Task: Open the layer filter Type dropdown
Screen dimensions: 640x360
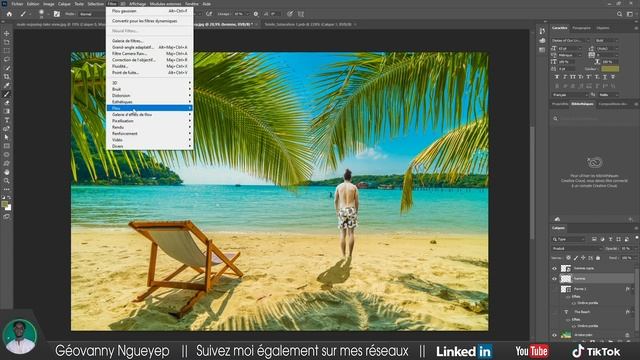Action: click(x=569, y=239)
